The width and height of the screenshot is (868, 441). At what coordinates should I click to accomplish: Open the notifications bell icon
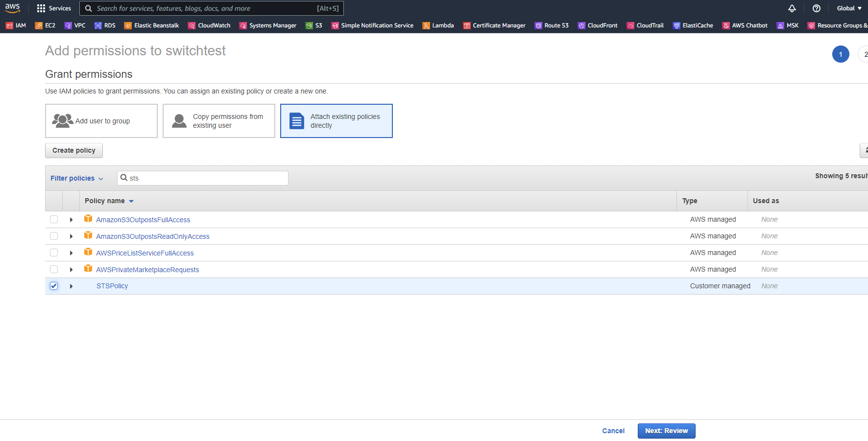coord(792,8)
